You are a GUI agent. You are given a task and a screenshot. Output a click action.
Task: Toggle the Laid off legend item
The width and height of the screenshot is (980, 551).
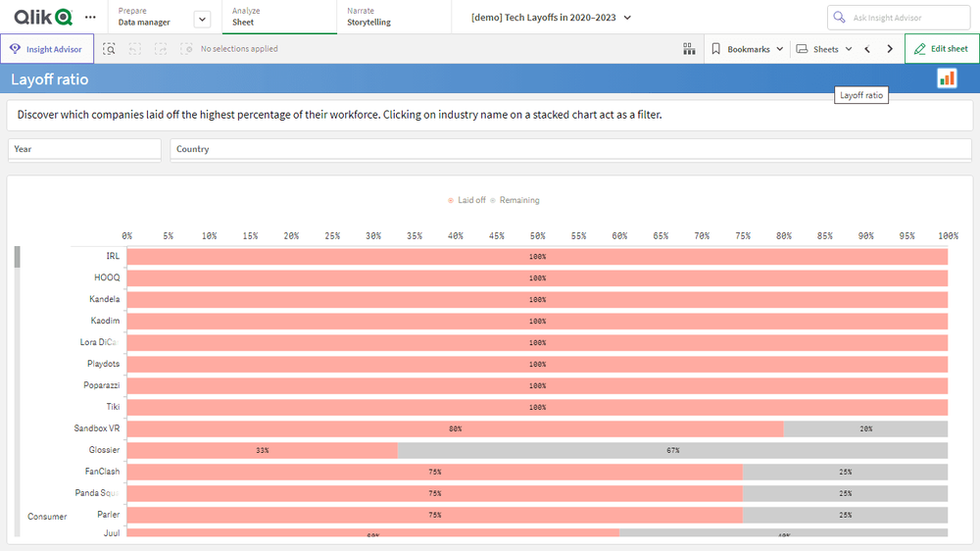coord(467,200)
